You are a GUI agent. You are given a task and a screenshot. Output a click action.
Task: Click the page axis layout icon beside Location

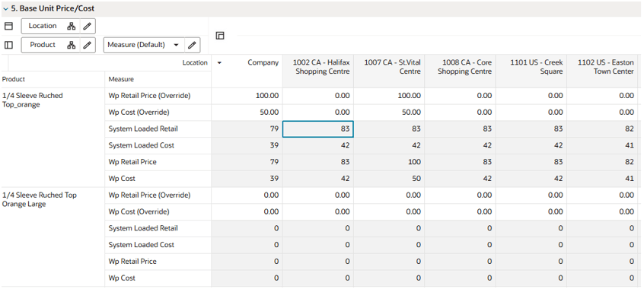[x=8, y=27]
